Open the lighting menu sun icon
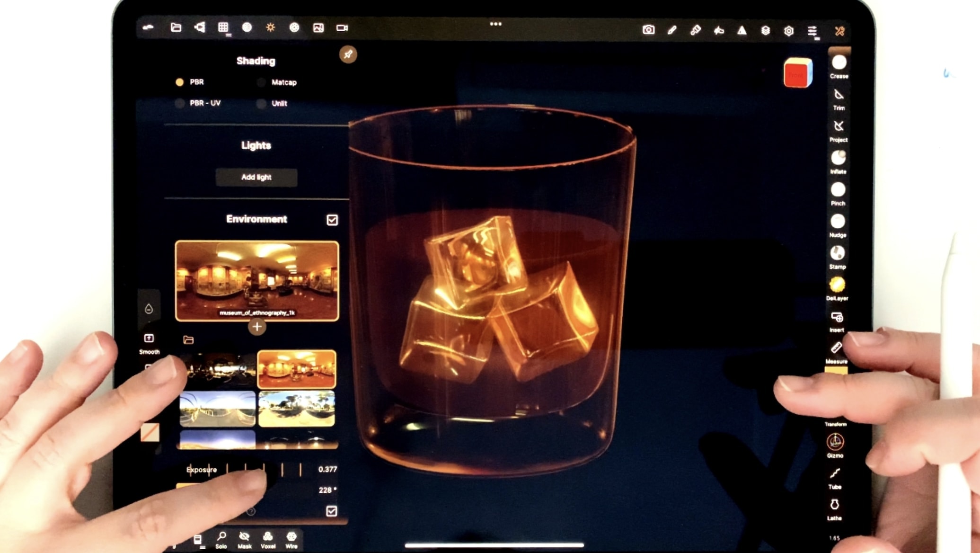980x553 pixels. 270,27
